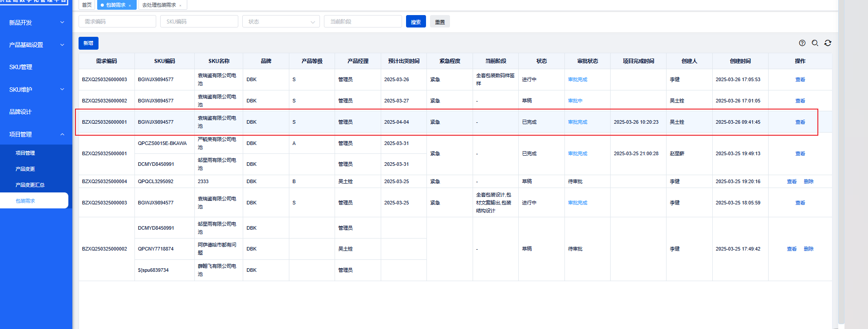
Task: Open 品牌设计 in the sidebar
Action: click(20, 112)
